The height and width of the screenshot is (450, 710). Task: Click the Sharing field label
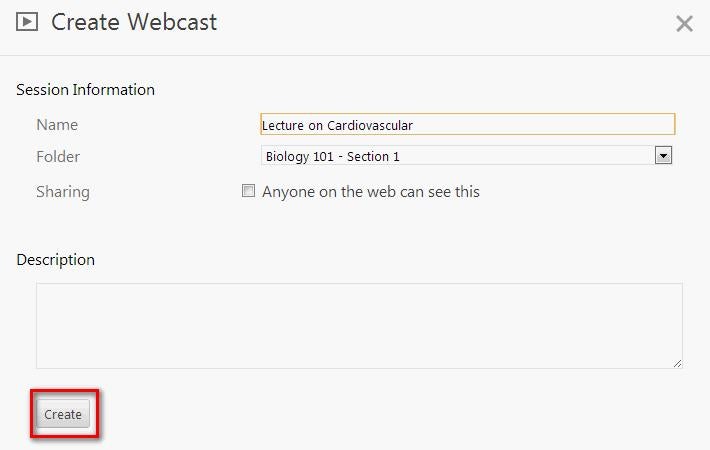63,192
